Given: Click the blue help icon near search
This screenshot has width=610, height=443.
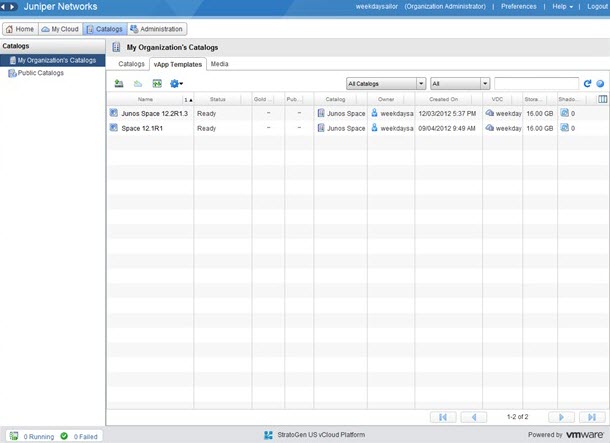Looking at the screenshot, I should coord(600,83).
